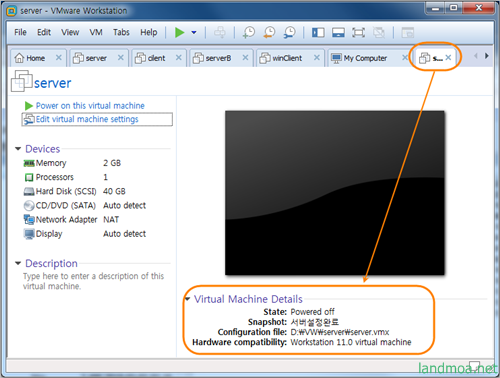Click the description text field
This screenshot has width=500, height=378.
click(94, 281)
